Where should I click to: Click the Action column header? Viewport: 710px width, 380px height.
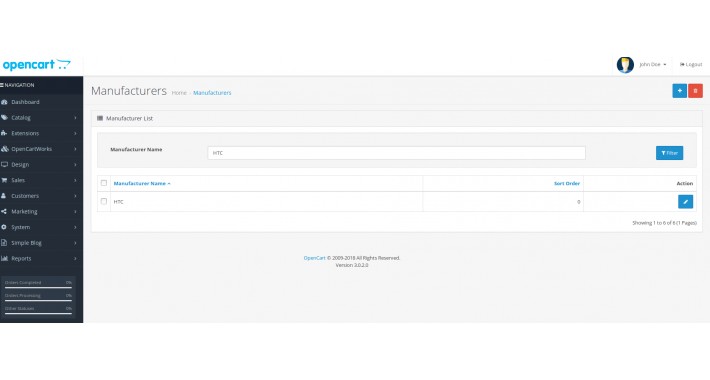pos(685,183)
